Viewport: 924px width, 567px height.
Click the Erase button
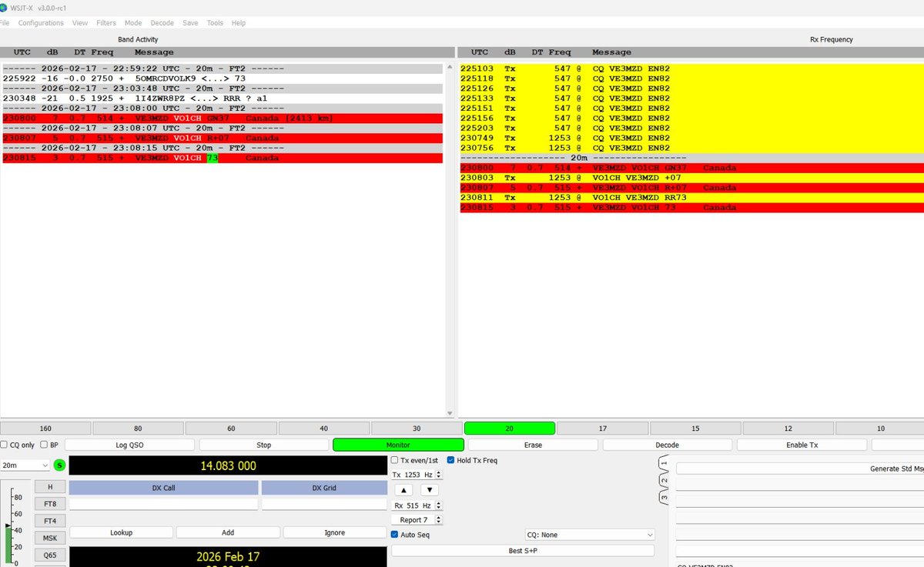[533, 445]
